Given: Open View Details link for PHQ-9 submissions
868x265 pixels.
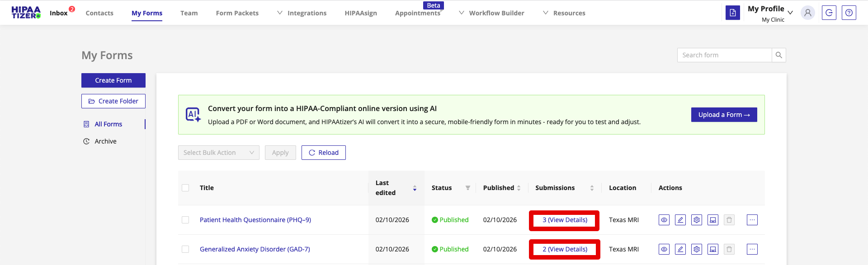Looking at the screenshot, I should pos(565,220).
